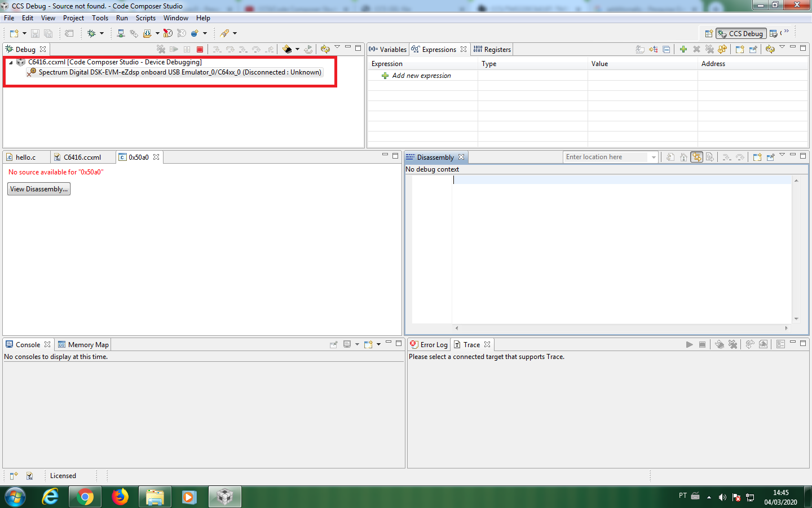The height and width of the screenshot is (508, 812).
Task: Click the volume speaker icon in the system tray
Action: pos(722,497)
